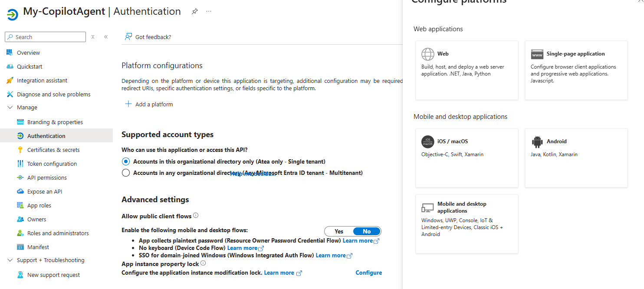The width and height of the screenshot is (644, 289).
Task: Click the My-CopilotAgent app logo icon
Action: click(x=13, y=14)
